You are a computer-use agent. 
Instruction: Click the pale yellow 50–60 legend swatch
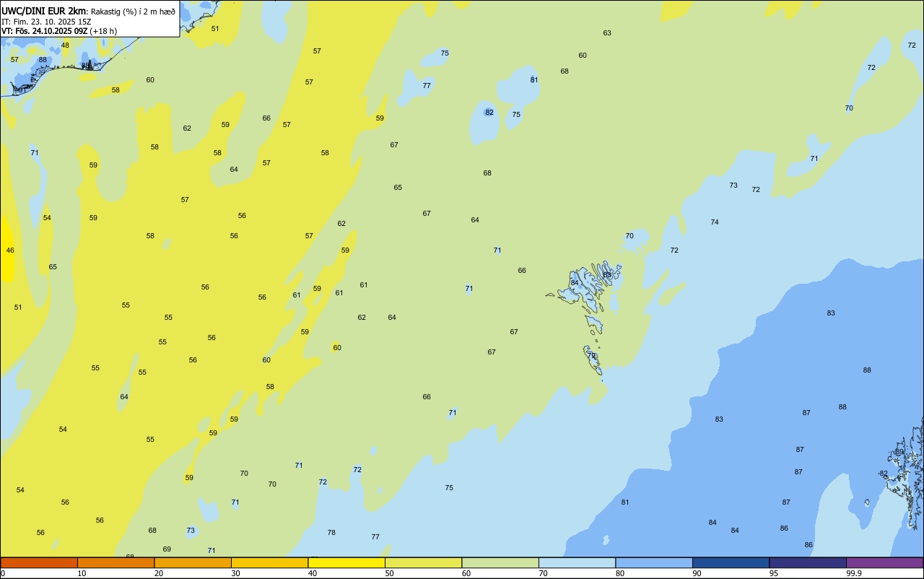tap(423, 562)
